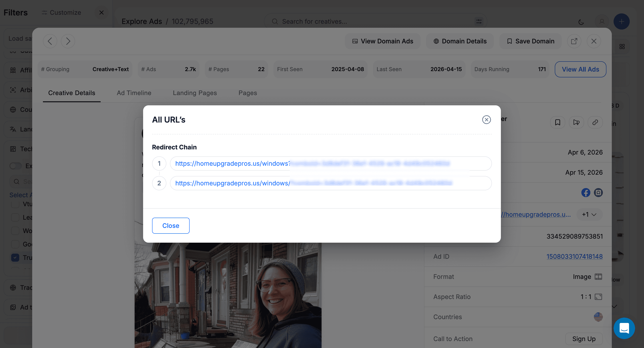Click the search filter sliders icon
Image resolution: width=644 pixels, height=348 pixels.
[479, 21]
